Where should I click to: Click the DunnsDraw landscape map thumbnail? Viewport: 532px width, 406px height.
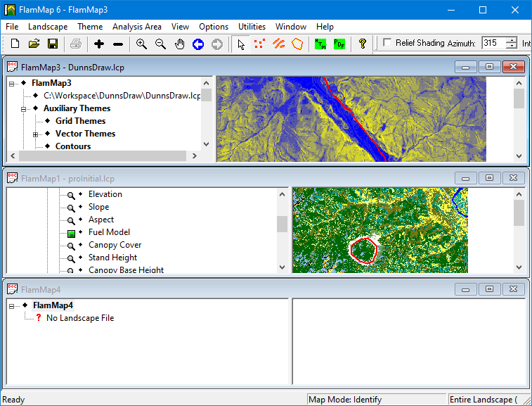click(x=351, y=119)
